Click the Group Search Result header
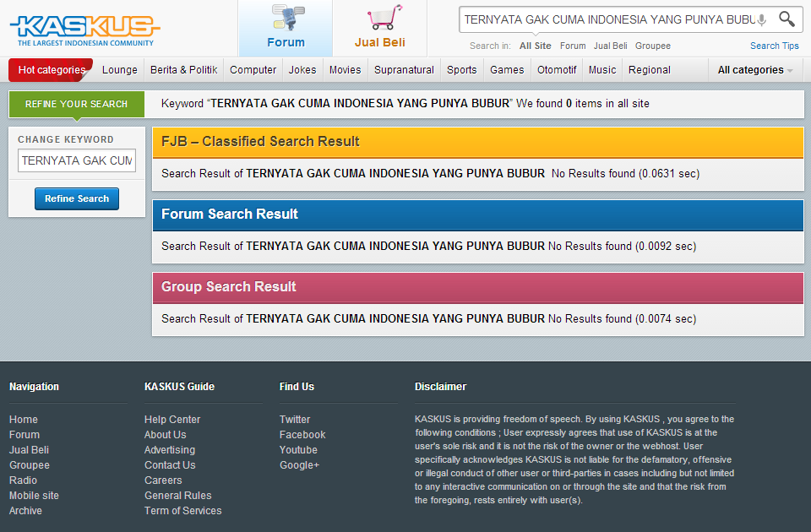Viewport: 811px width, 532px height. tap(477, 287)
